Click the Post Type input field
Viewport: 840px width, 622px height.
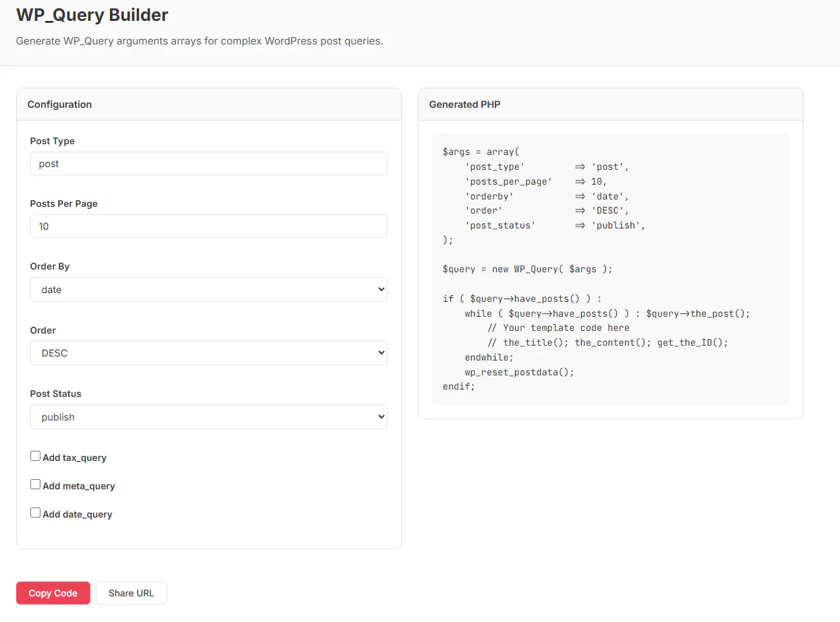click(209, 164)
